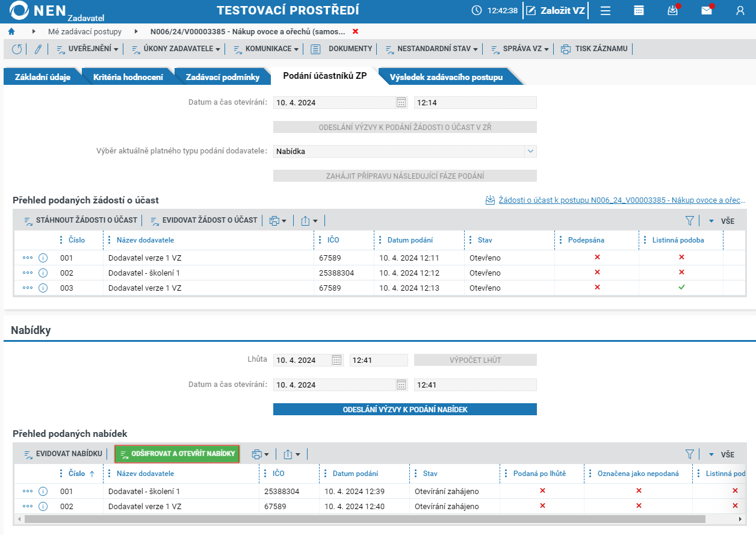The height and width of the screenshot is (535, 756).
Task: Click the pencil edit icon in toolbar
Action: 38,49
